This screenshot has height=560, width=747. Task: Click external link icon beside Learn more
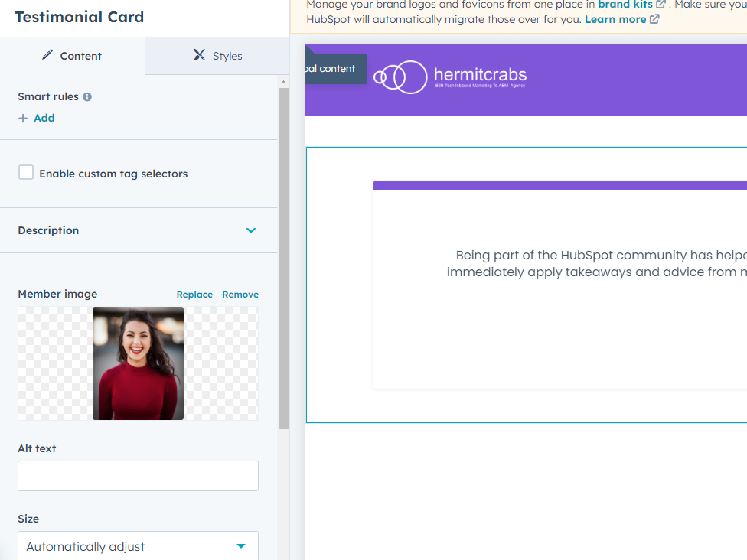654,20
